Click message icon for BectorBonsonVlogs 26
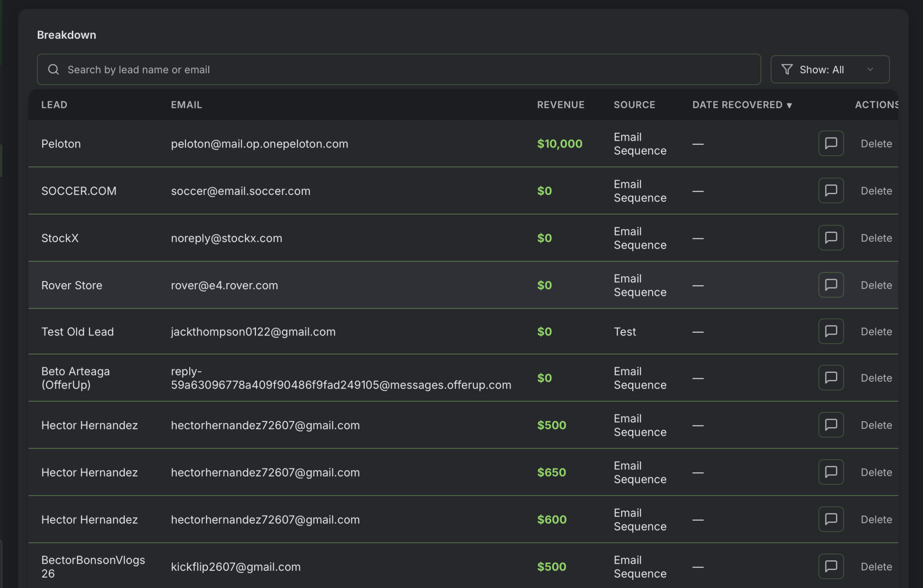 [831, 566]
